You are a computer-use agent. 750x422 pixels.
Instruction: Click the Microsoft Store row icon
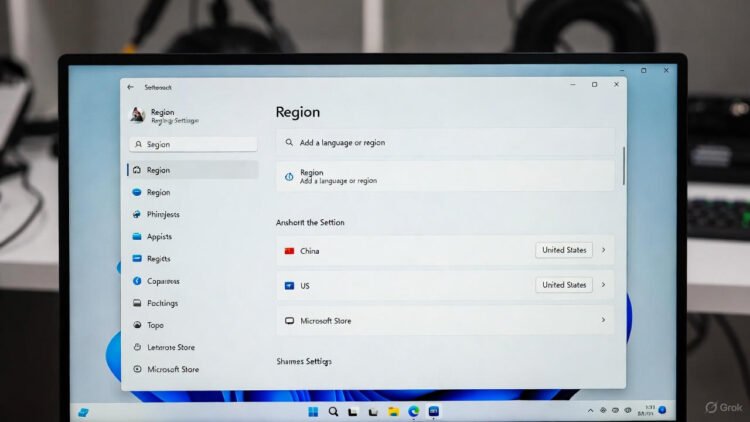pos(289,321)
